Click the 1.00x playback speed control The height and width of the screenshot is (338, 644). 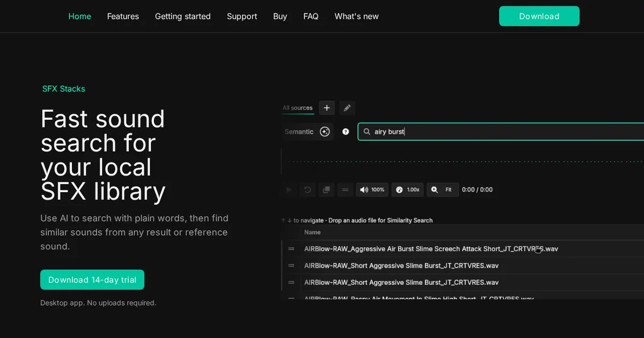(407, 189)
